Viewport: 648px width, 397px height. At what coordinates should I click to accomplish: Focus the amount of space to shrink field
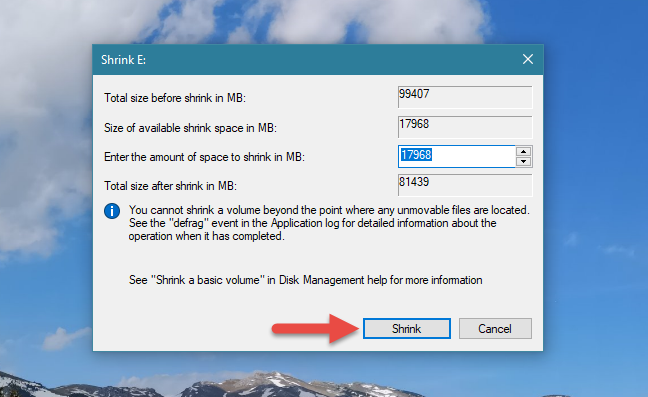click(x=457, y=156)
